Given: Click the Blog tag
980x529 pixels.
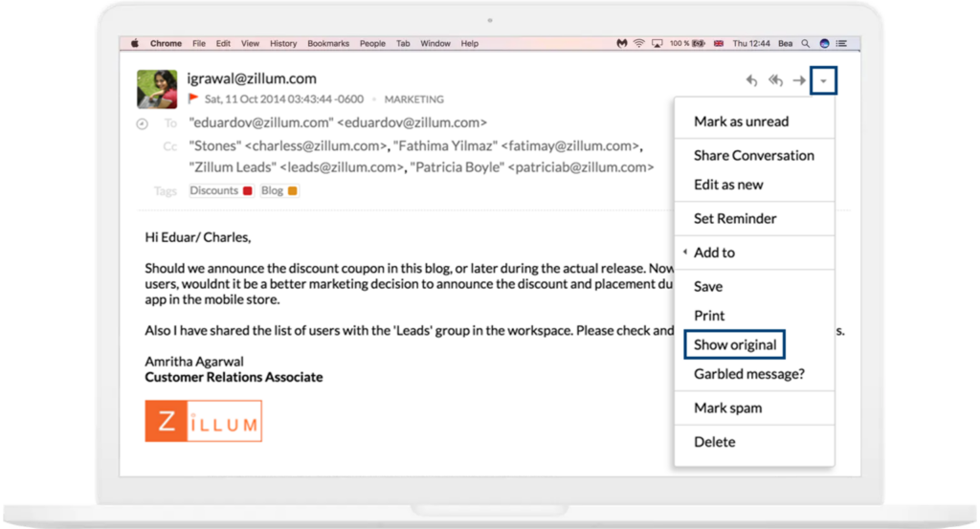Looking at the screenshot, I should coord(278,190).
